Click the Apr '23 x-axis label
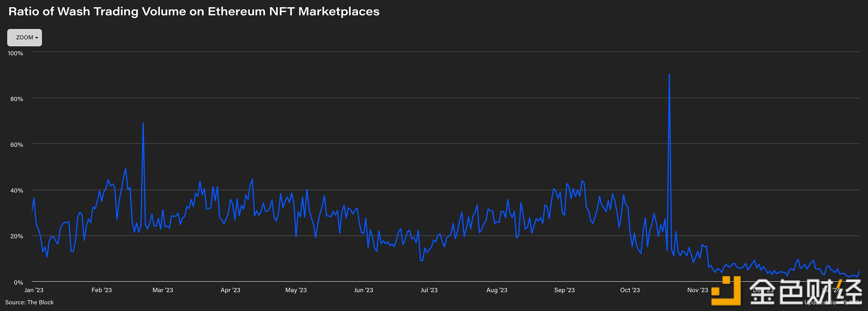The height and width of the screenshot is (311, 868). pyautogui.click(x=231, y=290)
